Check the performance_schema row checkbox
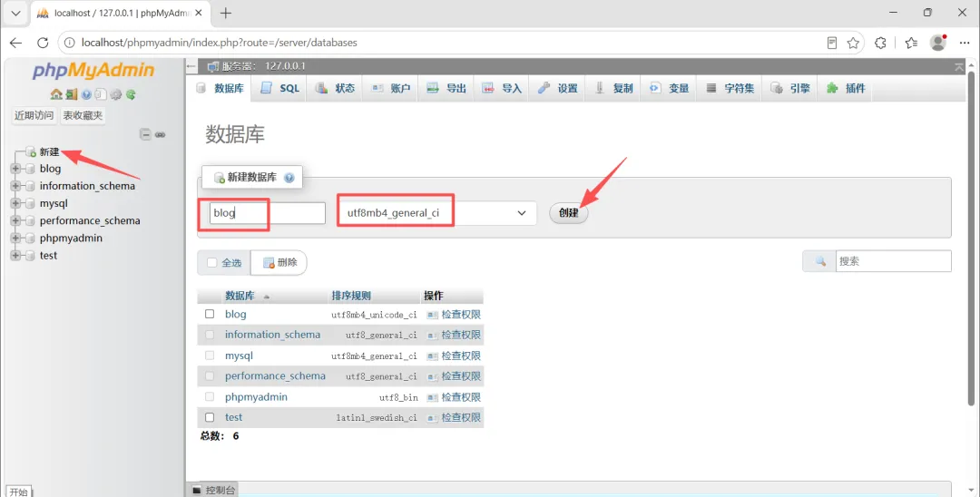This screenshot has width=980, height=497. (x=210, y=375)
